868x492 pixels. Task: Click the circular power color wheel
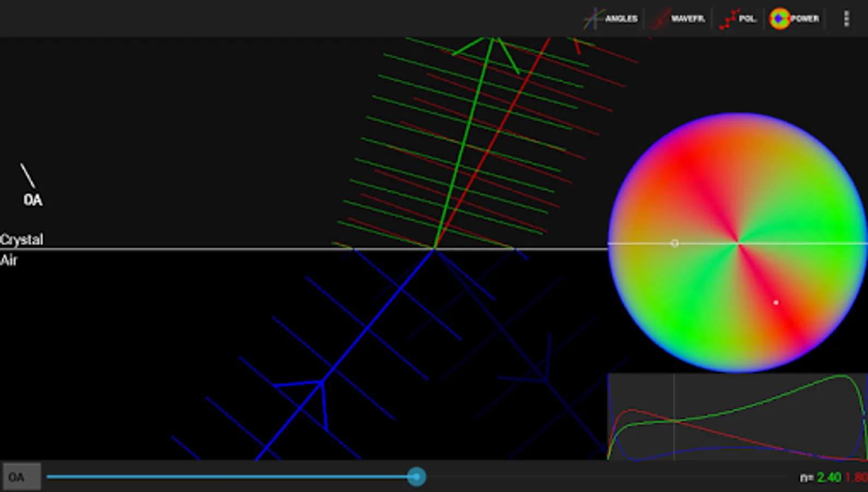[x=737, y=243]
